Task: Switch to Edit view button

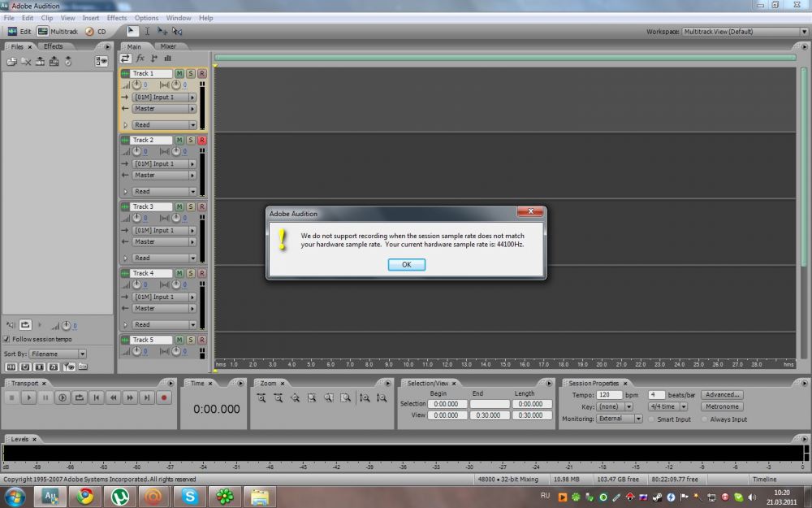Action: [x=19, y=32]
